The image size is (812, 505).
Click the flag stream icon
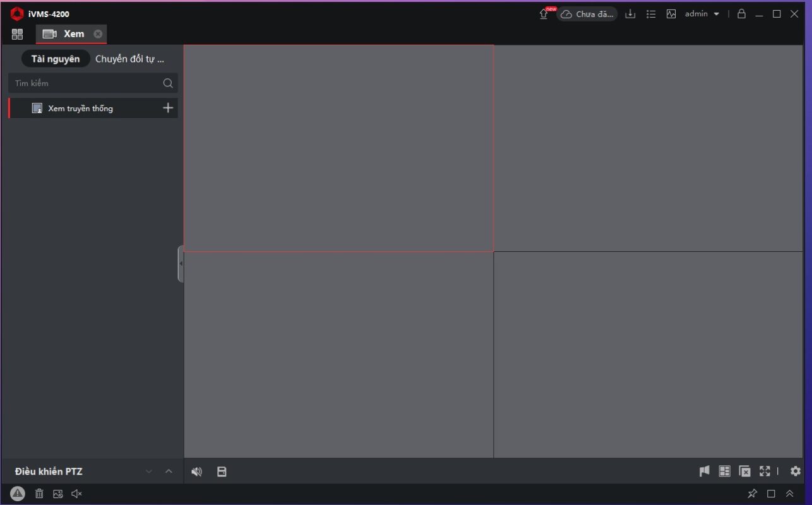click(x=705, y=471)
